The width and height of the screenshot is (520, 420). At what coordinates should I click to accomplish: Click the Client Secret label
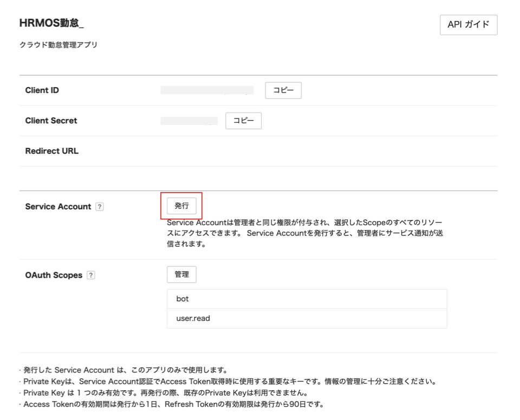(51, 121)
